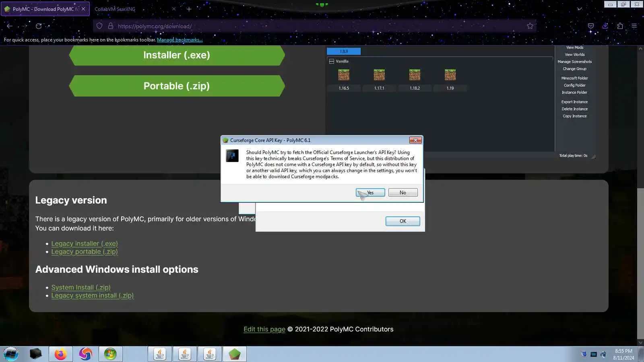This screenshot has height=362, width=644.
Task: Open the swirl browser taskbar icon
Action: (85, 354)
